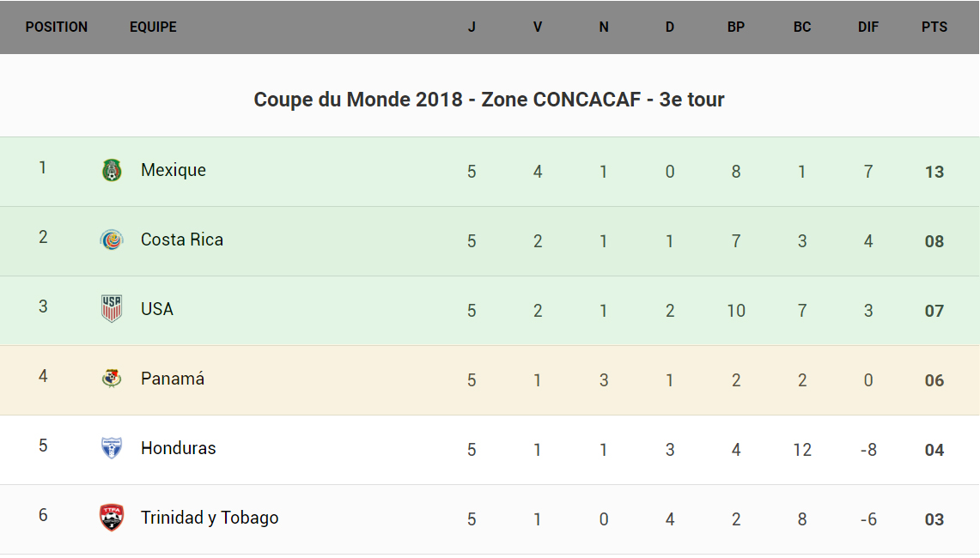Viewport: 980px width, 558px height.
Task: Open the Costa Rica team link
Action: click(x=182, y=240)
